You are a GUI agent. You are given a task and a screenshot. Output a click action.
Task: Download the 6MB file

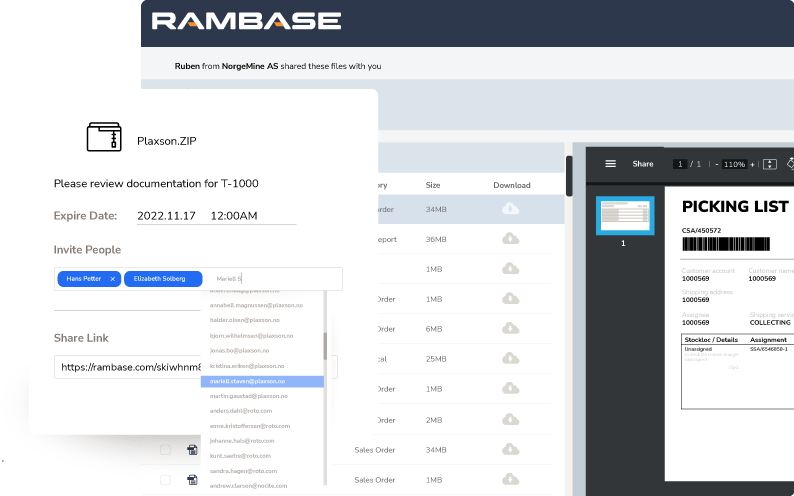coord(510,328)
